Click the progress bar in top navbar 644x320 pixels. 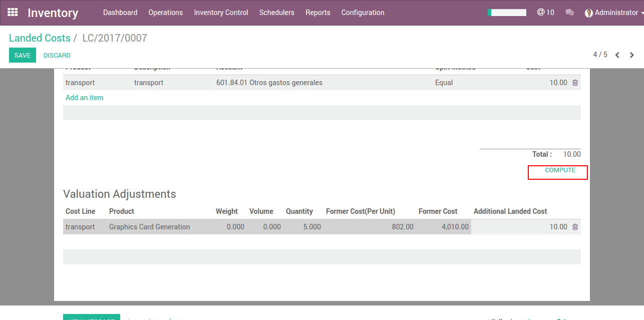[x=507, y=13]
